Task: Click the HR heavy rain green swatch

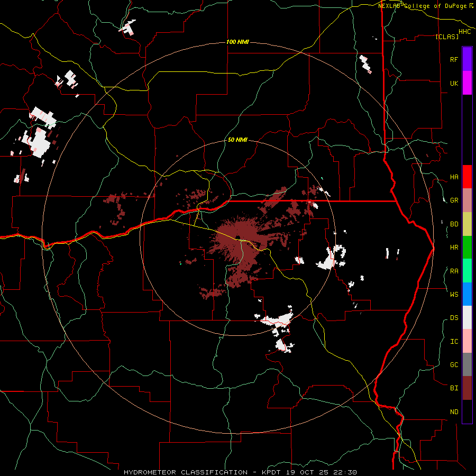Action: pyautogui.click(x=467, y=248)
